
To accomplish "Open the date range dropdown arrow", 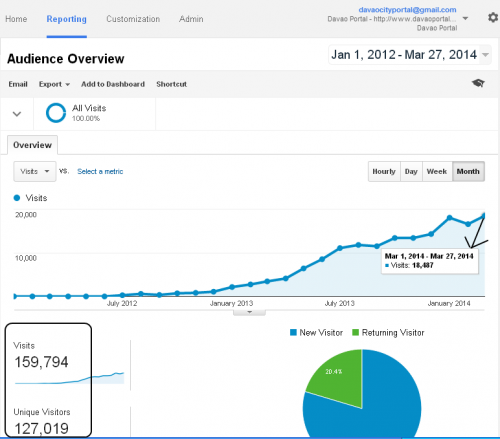I will (486, 55).
